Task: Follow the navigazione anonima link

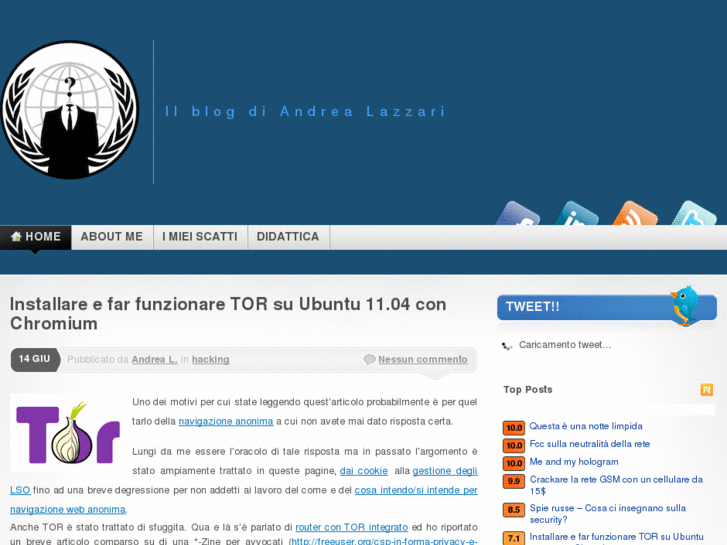Action: 226,421
